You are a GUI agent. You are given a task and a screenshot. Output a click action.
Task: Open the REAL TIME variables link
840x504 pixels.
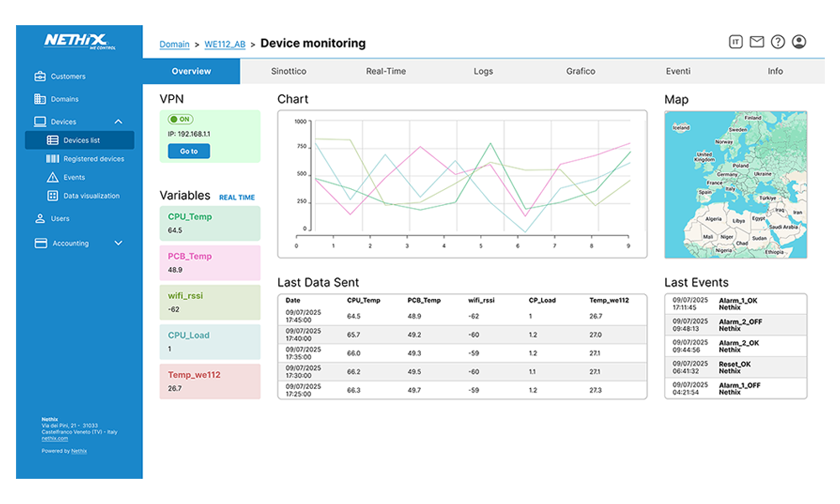pos(237,198)
